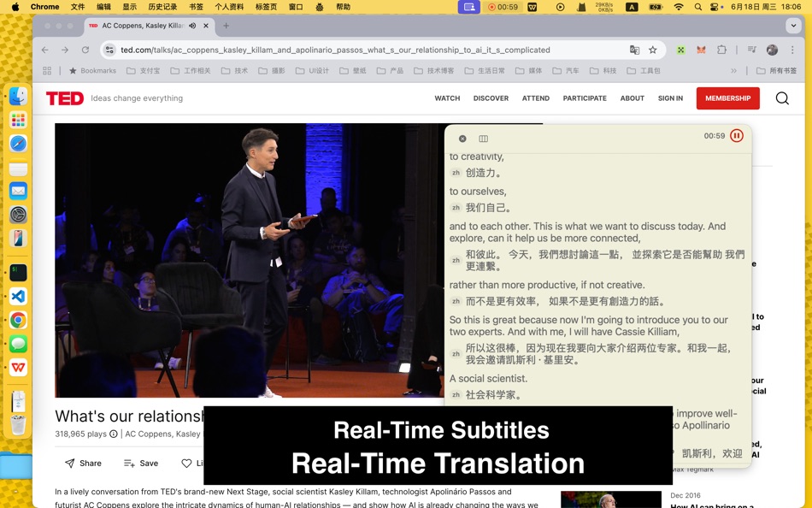The width and height of the screenshot is (812, 508).
Task: Like the talk with the heart icon
Action: (x=188, y=463)
